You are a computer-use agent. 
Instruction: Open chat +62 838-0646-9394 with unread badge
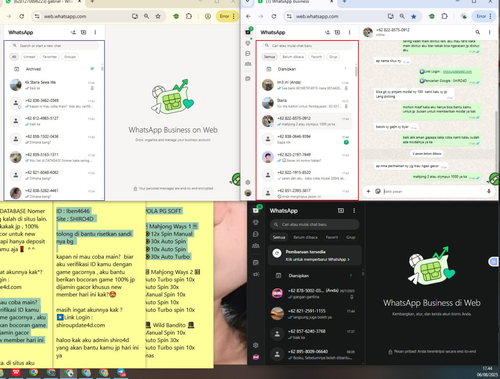pyautogui.click(x=306, y=139)
